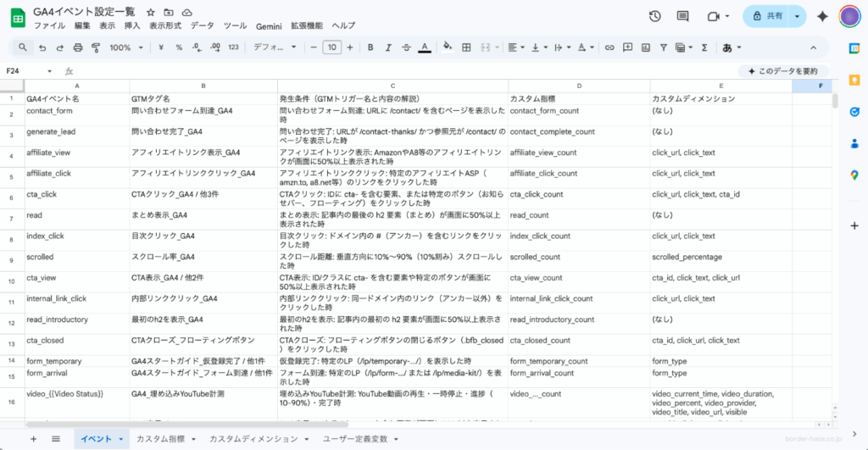Viewport: 868px width, 450px height.
Task: Move the document folder icon
Action: (x=169, y=12)
